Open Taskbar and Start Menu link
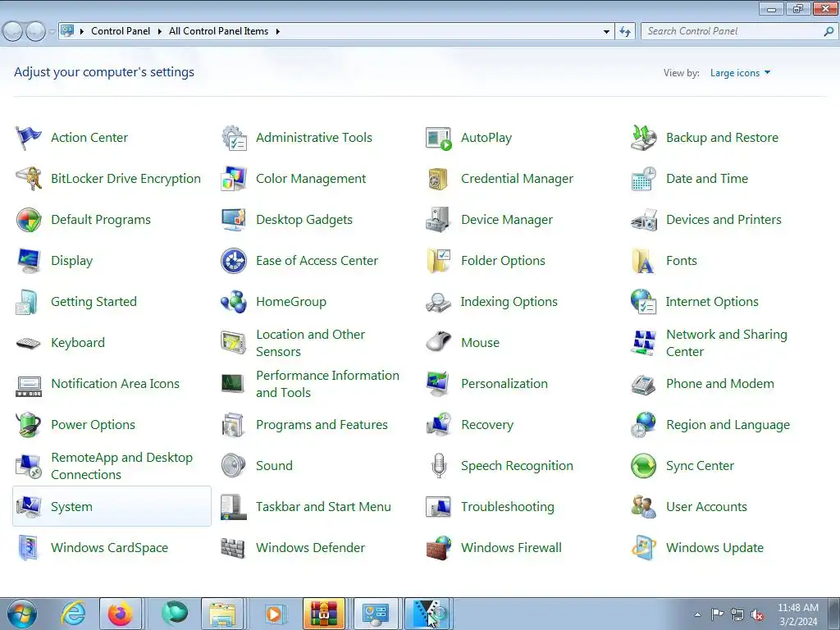Screen dimensions: 840x630 323,507
